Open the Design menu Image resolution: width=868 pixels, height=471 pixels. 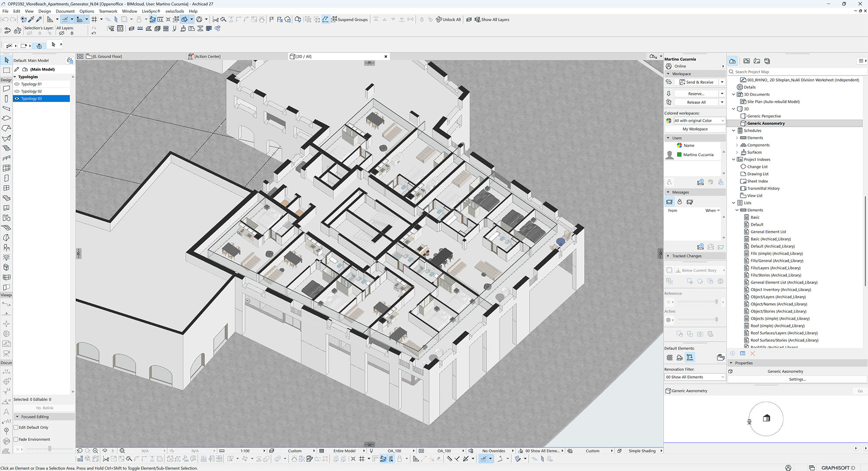click(x=44, y=11)
